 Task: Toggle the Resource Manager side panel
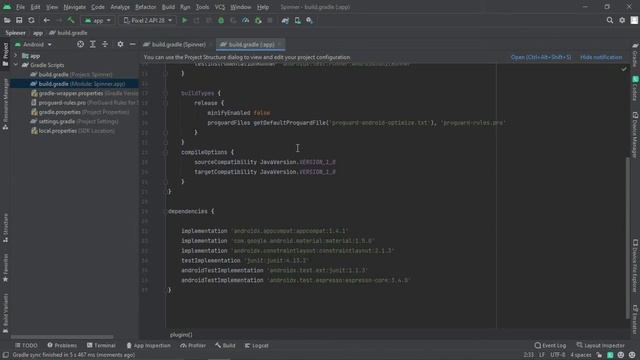click(5, 104)
